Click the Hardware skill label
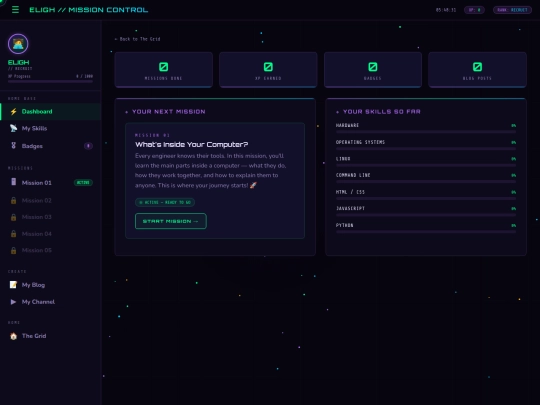 point(347,125)
